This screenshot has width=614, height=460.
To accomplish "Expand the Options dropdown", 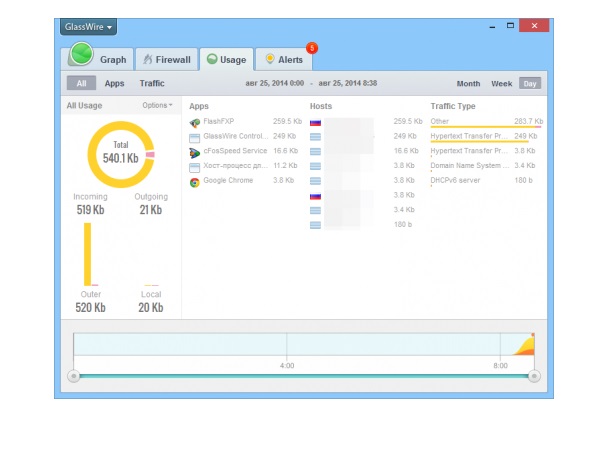I will coord(157,105).
